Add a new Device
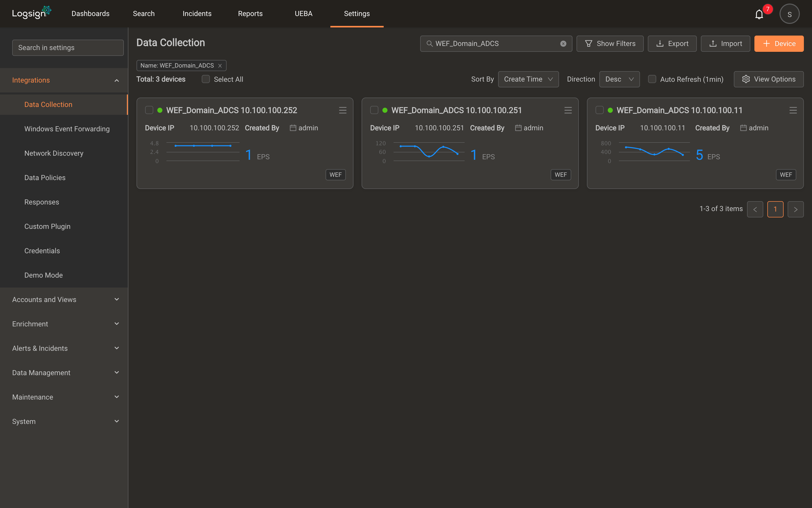This screenshot has width=812, height=508. click(x=779, y=44)
